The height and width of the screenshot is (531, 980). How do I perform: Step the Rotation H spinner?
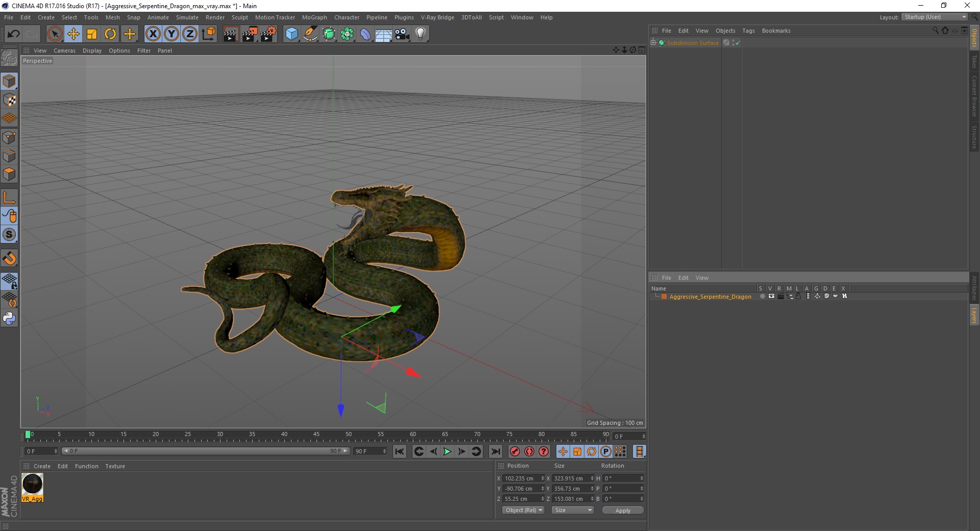pos(642,478)
